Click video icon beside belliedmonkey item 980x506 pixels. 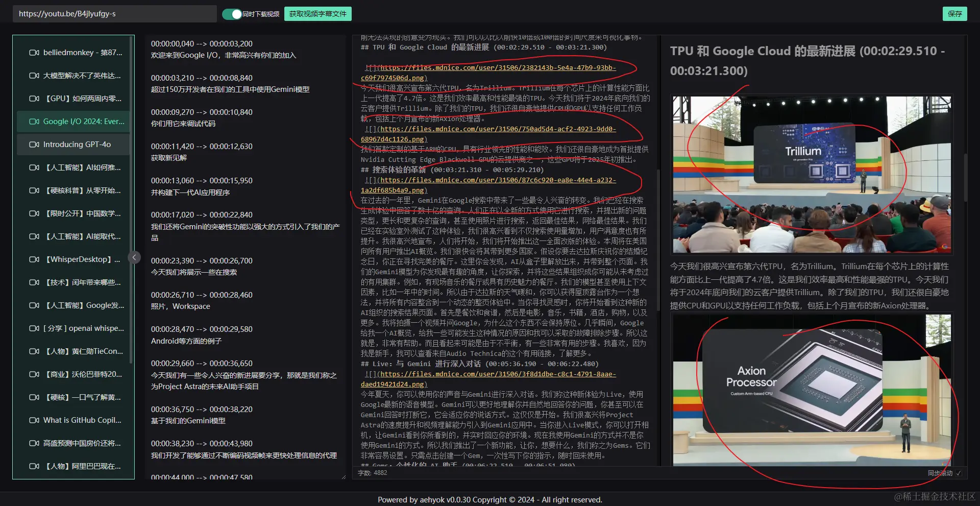pos(34,53)
